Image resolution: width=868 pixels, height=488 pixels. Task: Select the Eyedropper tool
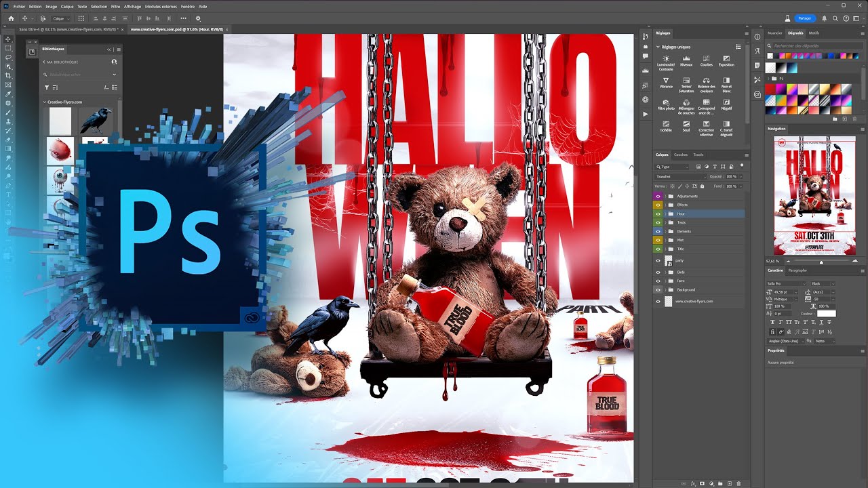[x=8, y=94]
